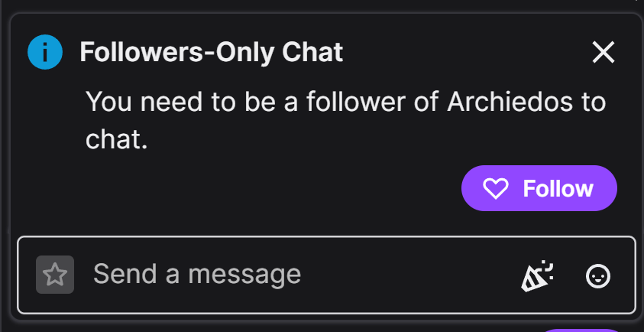The image size is (644, 332).
Task: Open the party popper celebration icon
Action: pyautogui.click(x=538, y=275)
